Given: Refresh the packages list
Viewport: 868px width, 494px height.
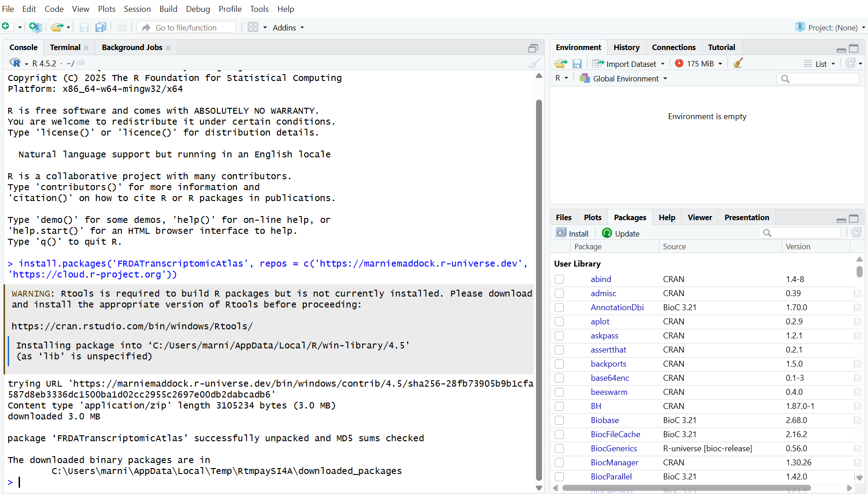Looking at the screenshot, I should [x=856, y=233].
